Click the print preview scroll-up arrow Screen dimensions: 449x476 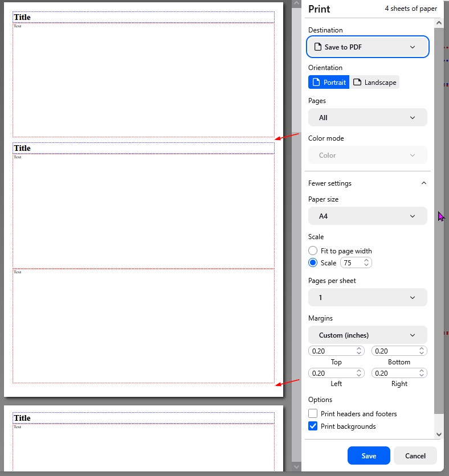[x=296, y=3]
